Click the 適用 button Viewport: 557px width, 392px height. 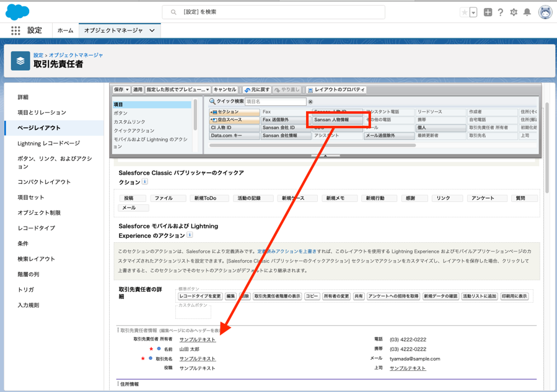click(x=138, y=90)
